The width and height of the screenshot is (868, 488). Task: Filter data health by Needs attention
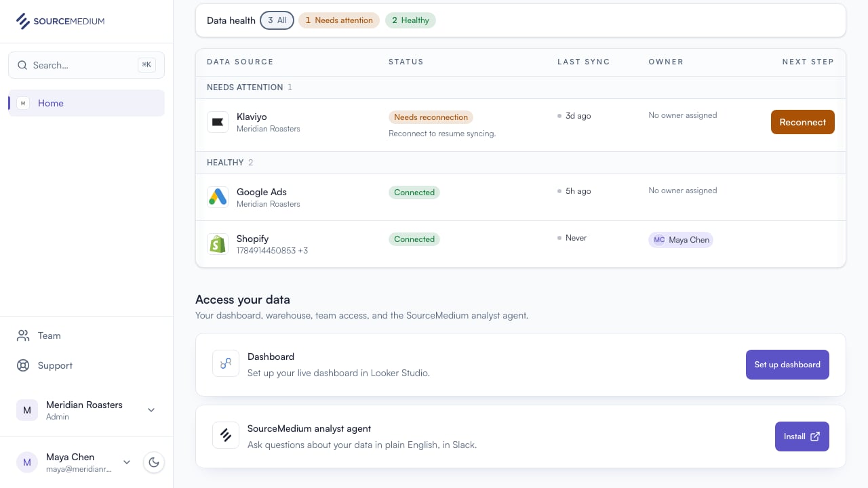339,20
